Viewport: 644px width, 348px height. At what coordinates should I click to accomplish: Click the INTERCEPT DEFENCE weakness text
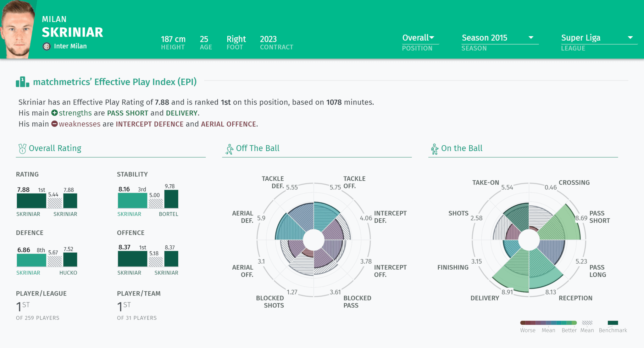(149, 124)
